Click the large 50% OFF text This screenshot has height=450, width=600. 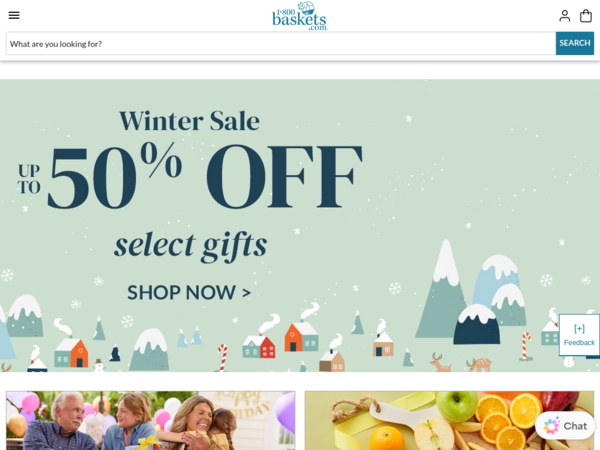point(205,176)
